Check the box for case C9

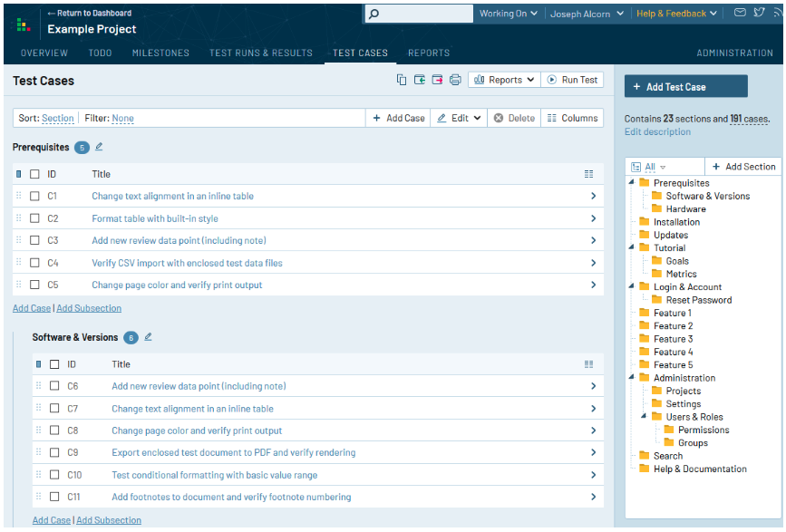(54, 452)
